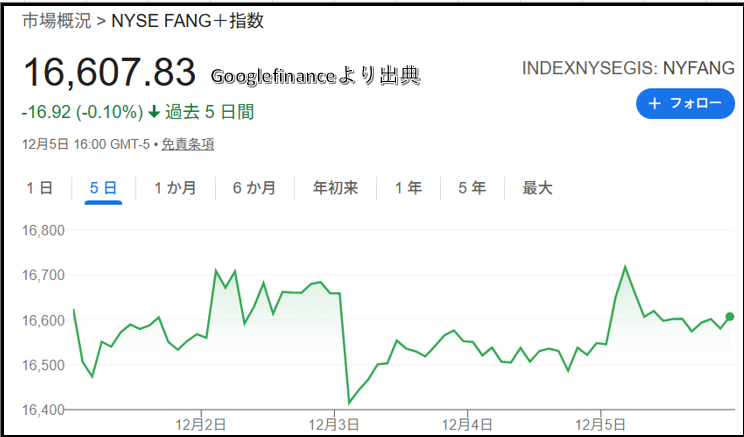Image resolution: width=744 pixels, height=437 pixels.
Task: Switch chart to the 6か月 tab
Action: (x=254, y=188)
